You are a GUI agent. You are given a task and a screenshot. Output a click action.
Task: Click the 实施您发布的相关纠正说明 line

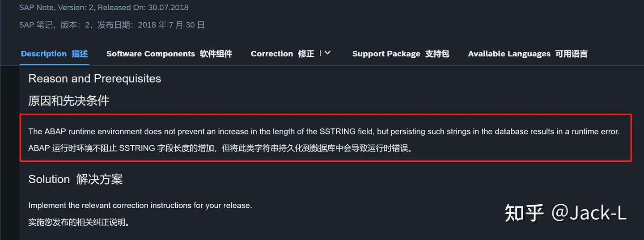coord(79,222)
